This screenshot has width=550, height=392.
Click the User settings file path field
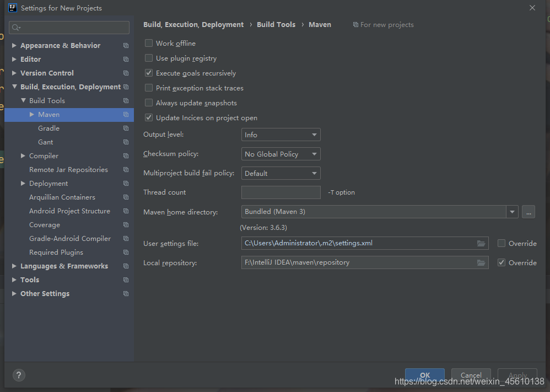pyautogui.click(x=365, y=243)
